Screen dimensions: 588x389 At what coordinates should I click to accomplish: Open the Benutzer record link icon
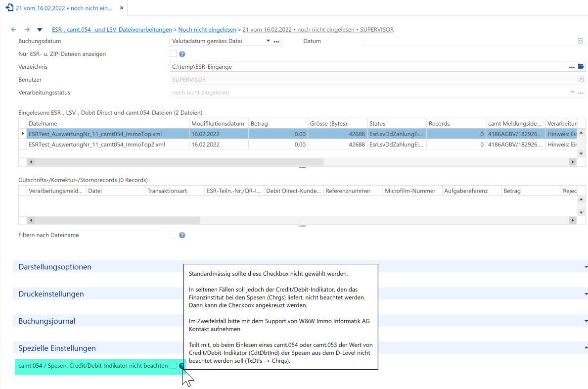581,80
